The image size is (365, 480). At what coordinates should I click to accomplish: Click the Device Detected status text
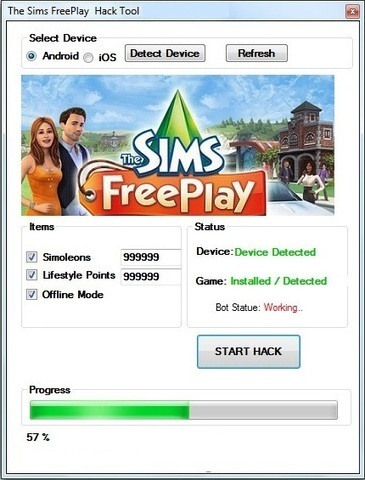[275, 252]
